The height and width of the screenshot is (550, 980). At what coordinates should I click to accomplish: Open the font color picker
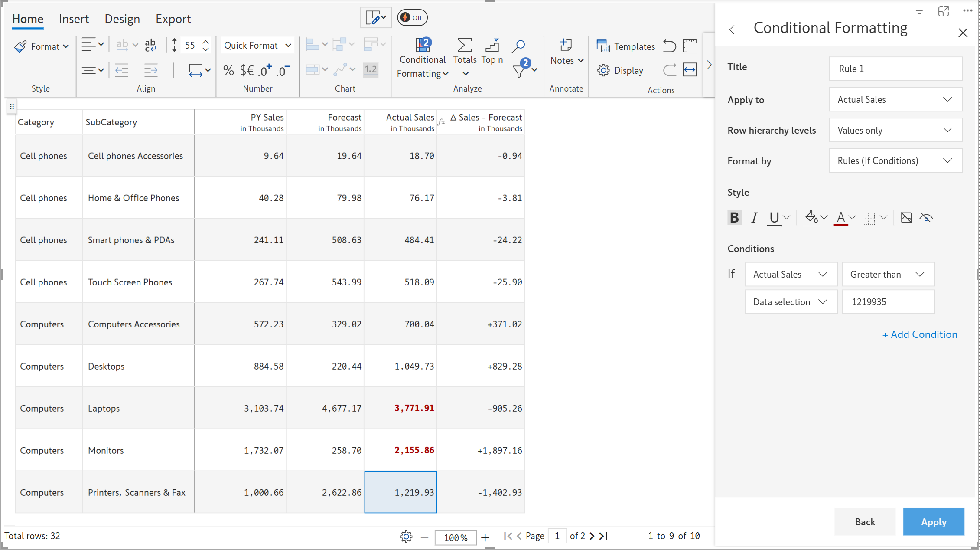841,217
